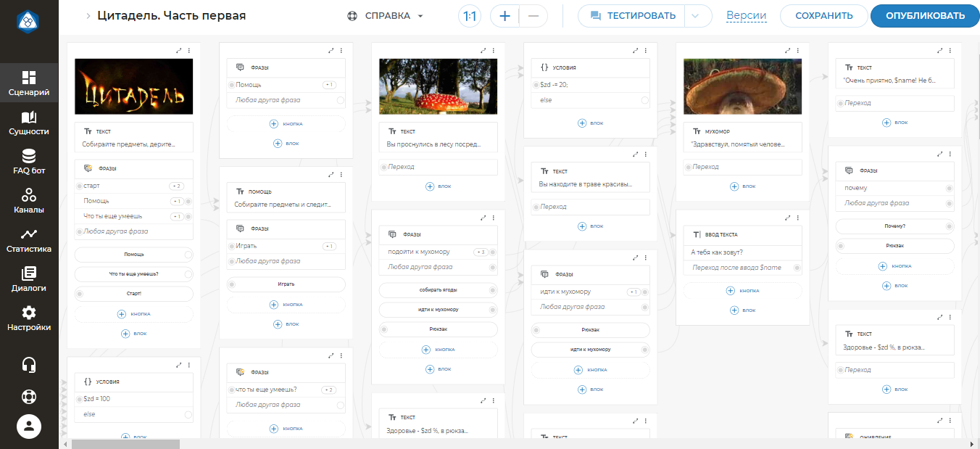Select the $zd -= 20; condition row
980x449 pixels.
590,85
